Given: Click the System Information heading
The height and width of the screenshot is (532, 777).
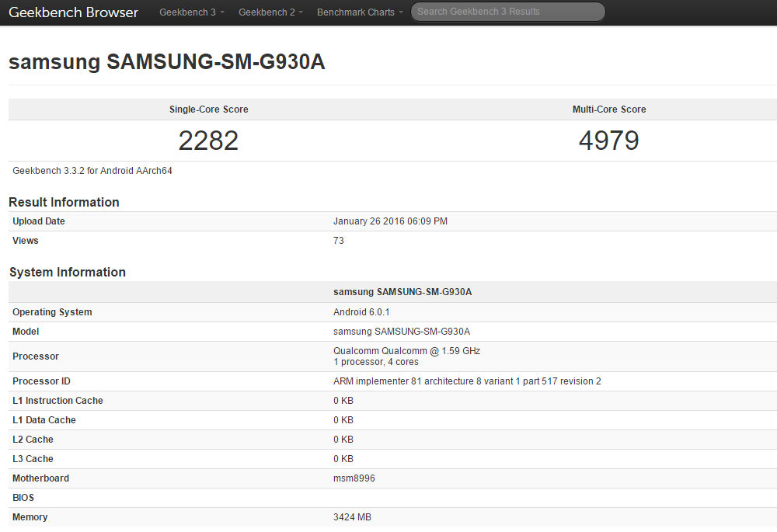Looking at the screenshot, I should coord(68,272).
